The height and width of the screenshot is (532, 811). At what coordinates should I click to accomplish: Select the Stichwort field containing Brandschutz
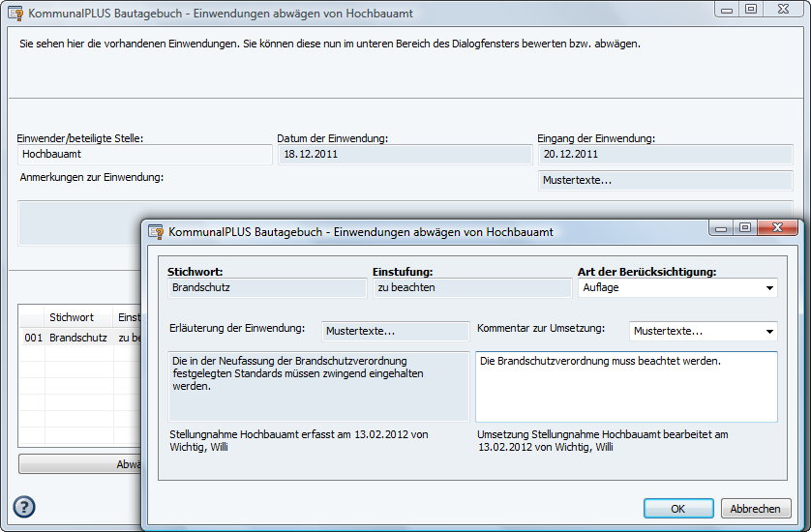coord(267,287)
